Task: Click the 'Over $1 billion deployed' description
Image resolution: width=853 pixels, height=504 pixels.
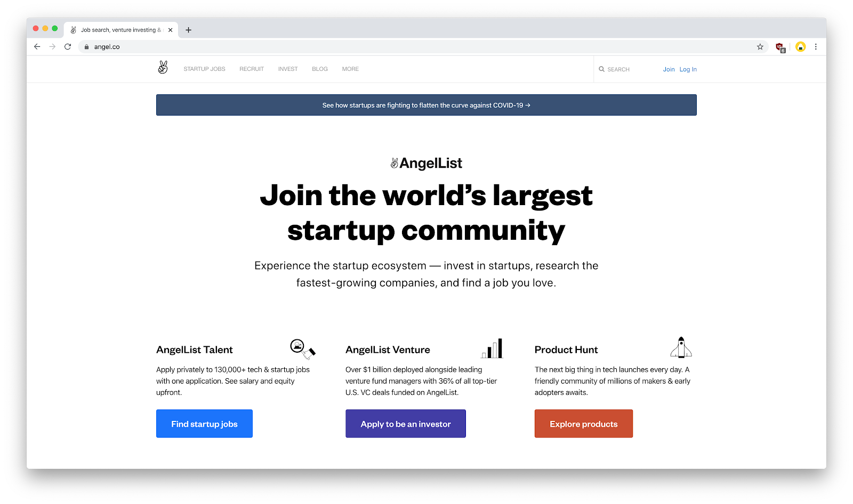Action: pyautogui.click(x=421, y=381)
